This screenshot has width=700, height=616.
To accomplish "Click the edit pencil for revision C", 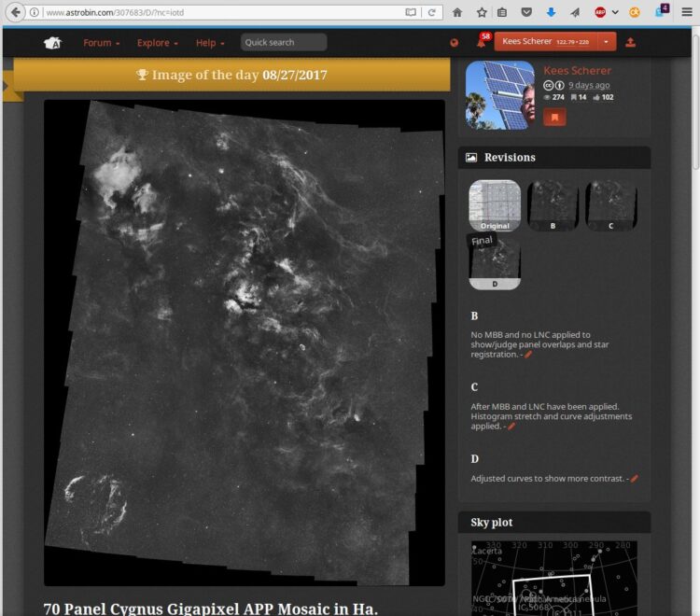I will point(511,427).
